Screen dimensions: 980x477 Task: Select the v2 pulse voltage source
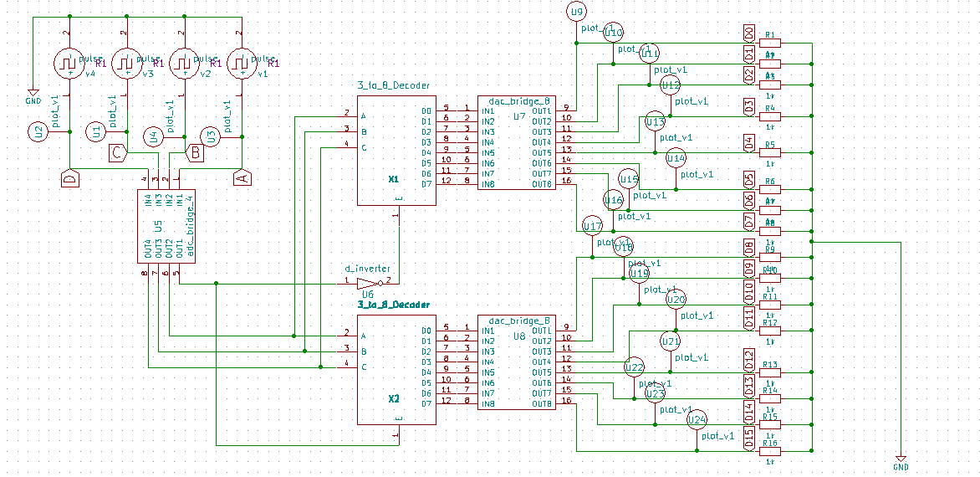(183, 63)
